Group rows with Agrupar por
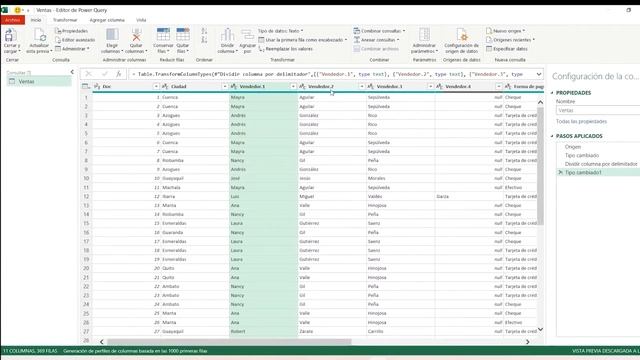640x360 pixels. [247, 41]
